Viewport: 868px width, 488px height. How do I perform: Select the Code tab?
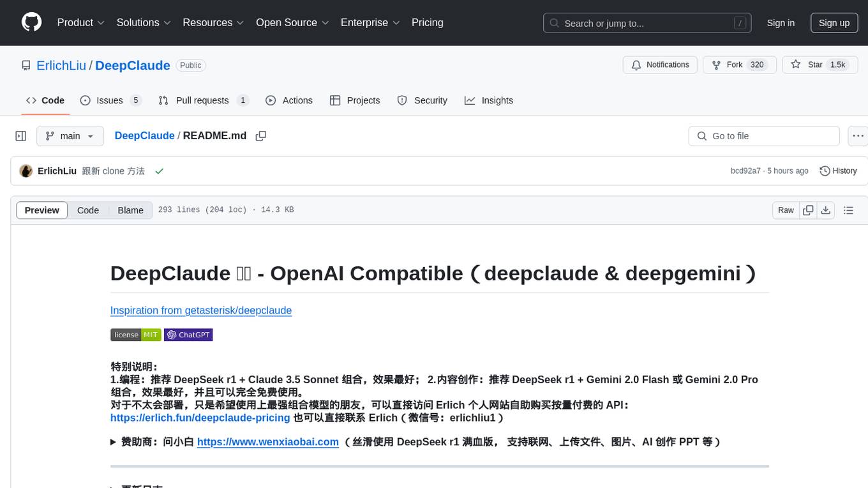click(x=45, y=100)
